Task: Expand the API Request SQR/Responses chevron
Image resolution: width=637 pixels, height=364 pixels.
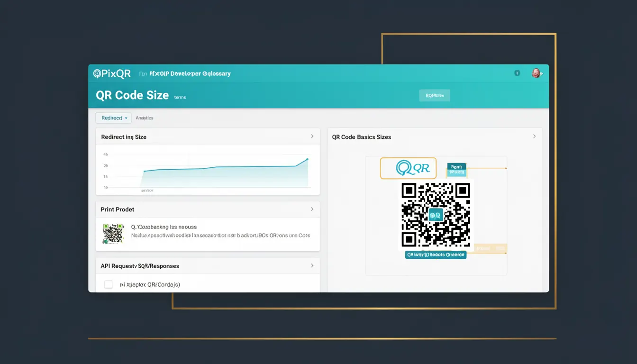Action: click(312, 266)
